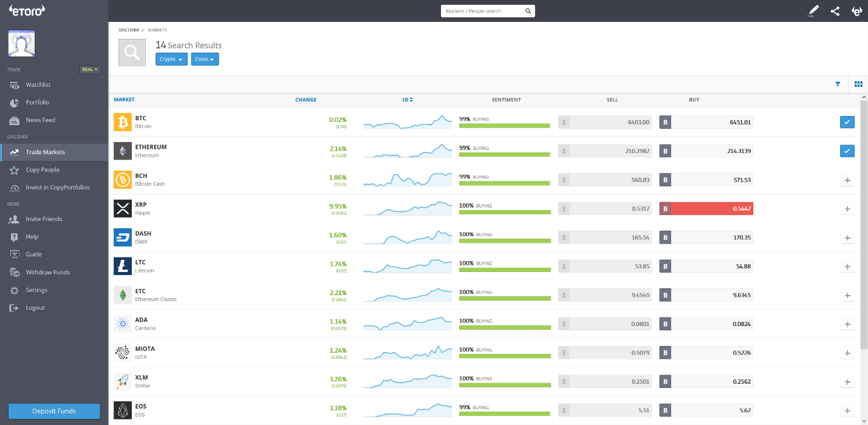The image size is (868, 425).
Task: Add ETC to watchlist with plus
Action: 847,295
